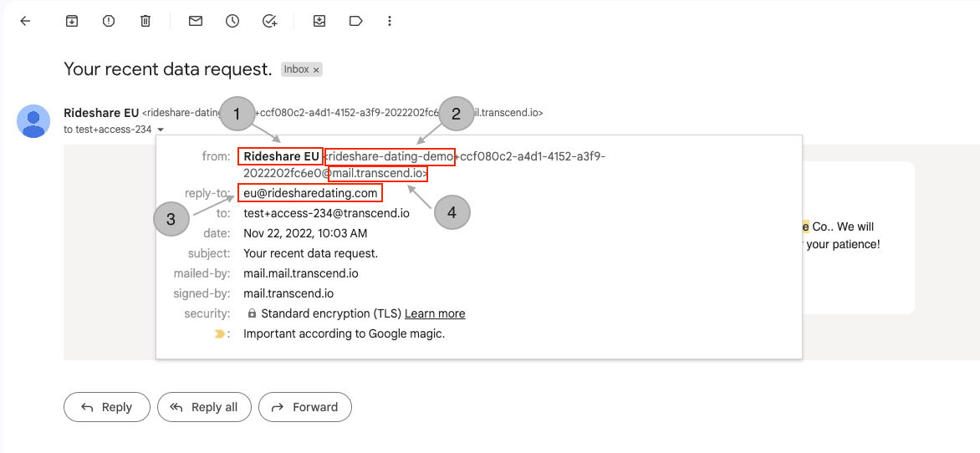
Task: Open the three-dot More options menu
Action: 390,21
